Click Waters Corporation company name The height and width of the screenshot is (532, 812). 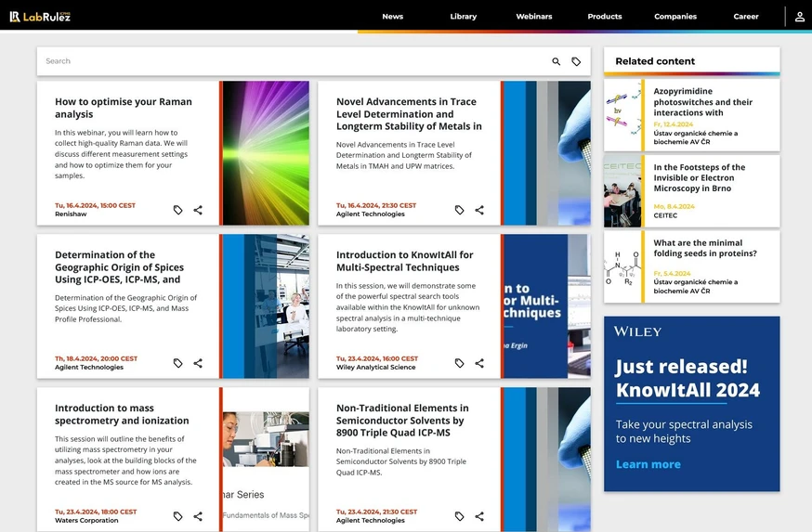tap(86, 521)
